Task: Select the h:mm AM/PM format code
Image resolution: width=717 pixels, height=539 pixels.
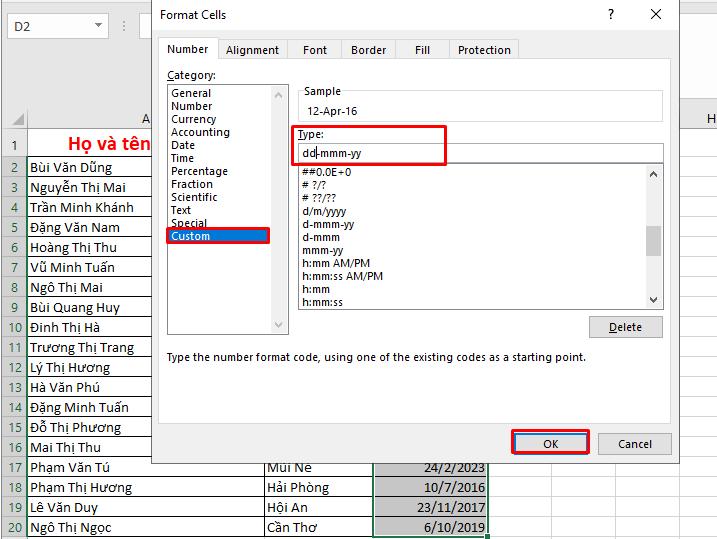Action: (x=336, y=263)
